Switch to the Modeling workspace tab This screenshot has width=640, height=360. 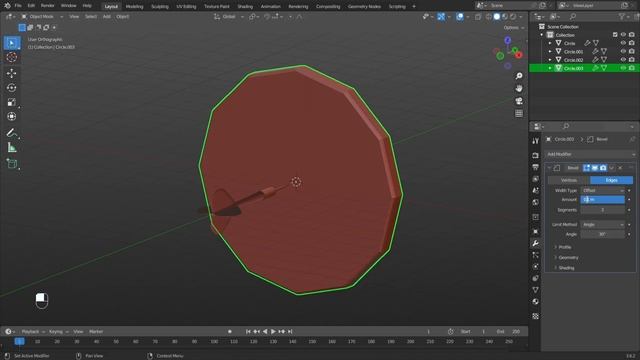click(134, 7)
